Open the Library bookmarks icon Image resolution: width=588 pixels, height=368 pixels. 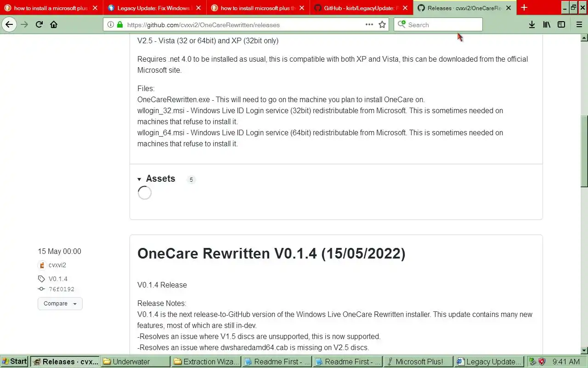(547, 25)
